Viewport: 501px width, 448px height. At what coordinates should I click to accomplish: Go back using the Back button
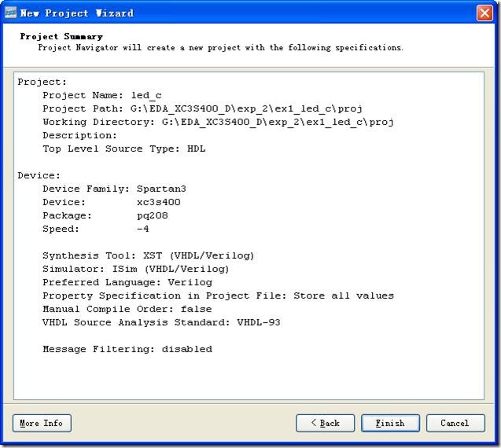tap(325, 423)
